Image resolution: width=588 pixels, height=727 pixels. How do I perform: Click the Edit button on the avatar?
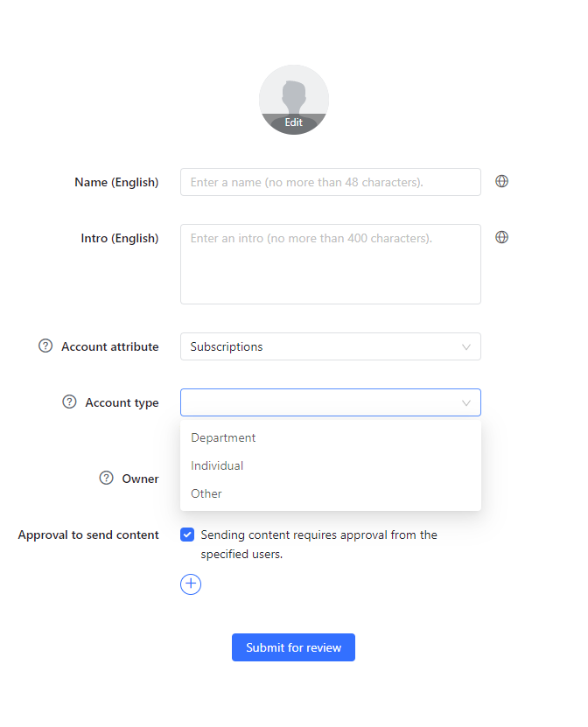pos(293,123)
